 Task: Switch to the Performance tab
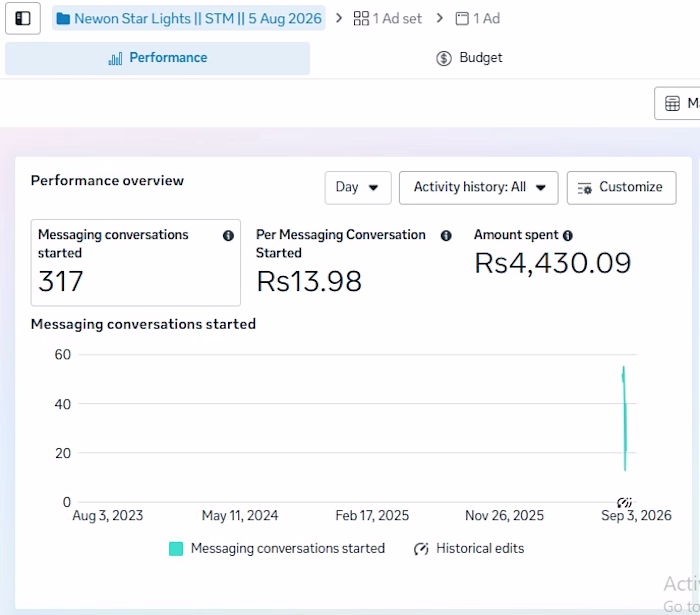[x=158, y=58]
